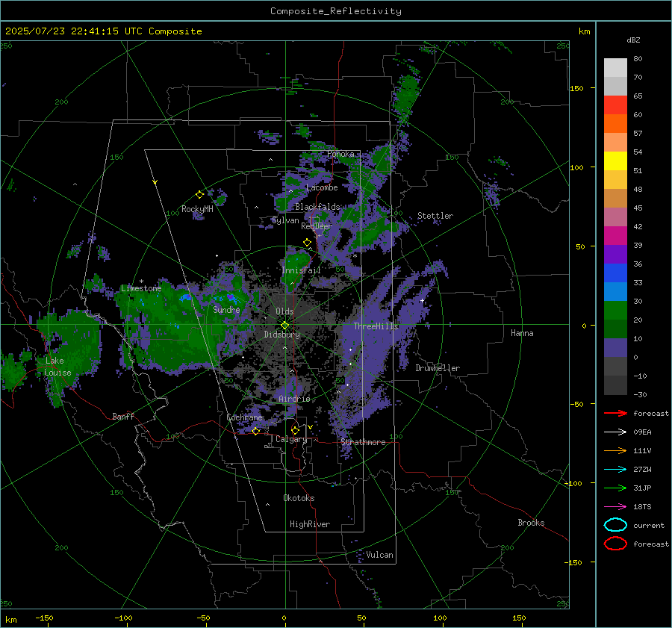Click the Strathmore town label
672x628 pixels.
(363, 442)
